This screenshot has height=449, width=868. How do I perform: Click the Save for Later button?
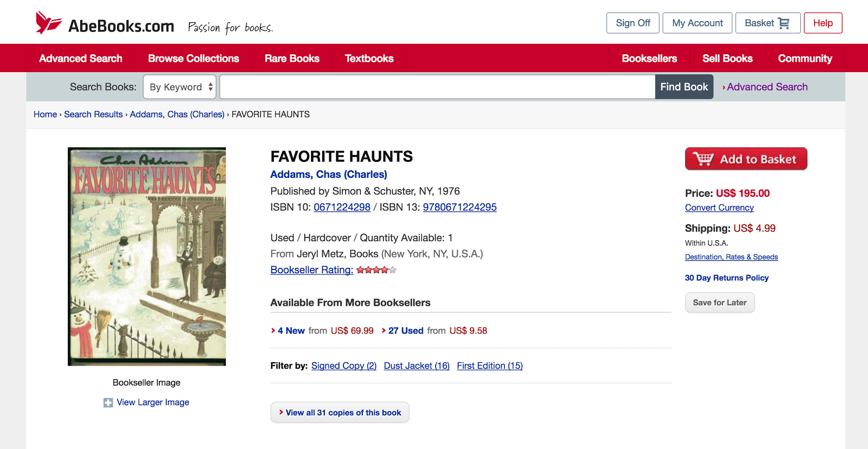(x=719, y=303)
